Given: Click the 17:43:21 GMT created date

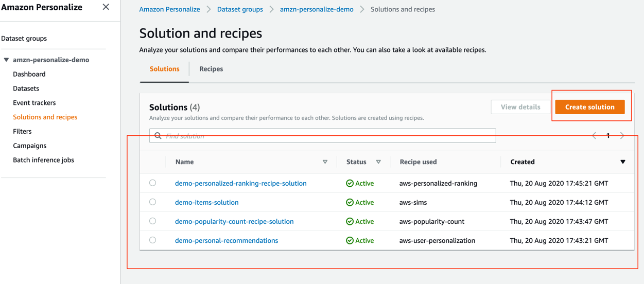Looking at the screenshot, I should pyautogui.click(x=559, y=240).
